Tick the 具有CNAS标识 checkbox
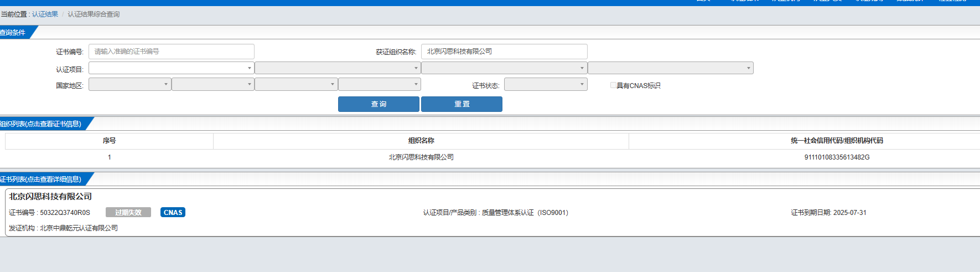This screenshot has width=980, height=272. coord(613,85)
